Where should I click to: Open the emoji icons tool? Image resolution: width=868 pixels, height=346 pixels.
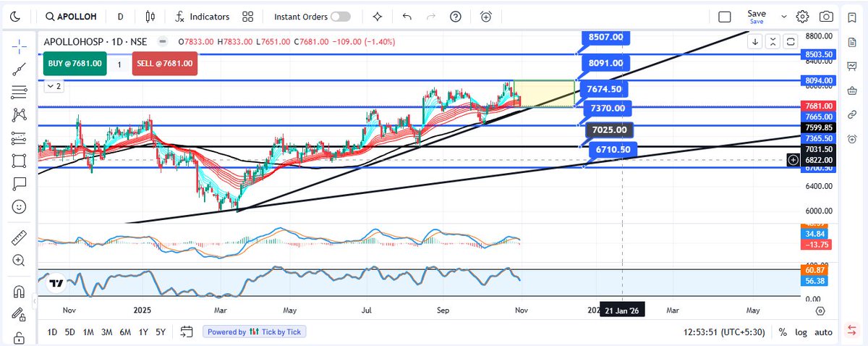20,206
